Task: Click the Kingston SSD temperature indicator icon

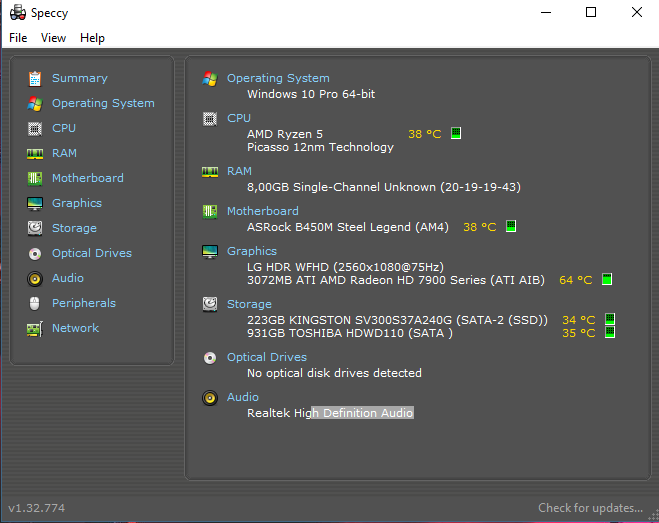Action: [x=610, y=319]
